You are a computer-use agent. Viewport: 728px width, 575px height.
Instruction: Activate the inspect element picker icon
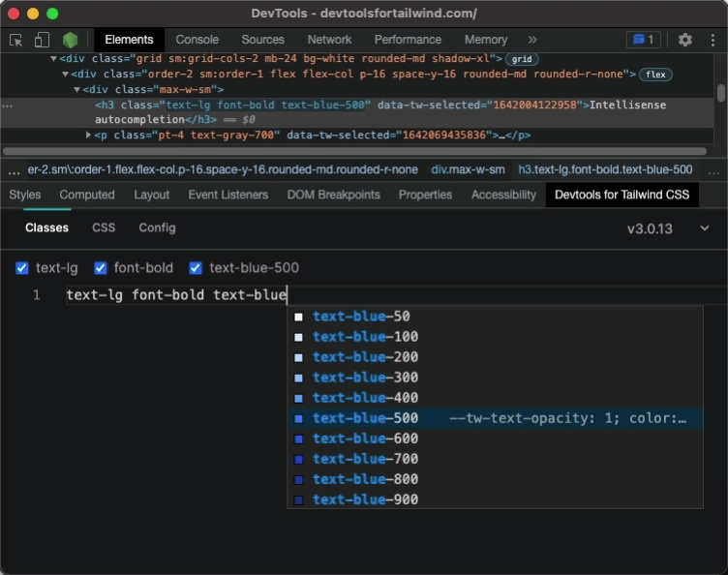point(16,41)
